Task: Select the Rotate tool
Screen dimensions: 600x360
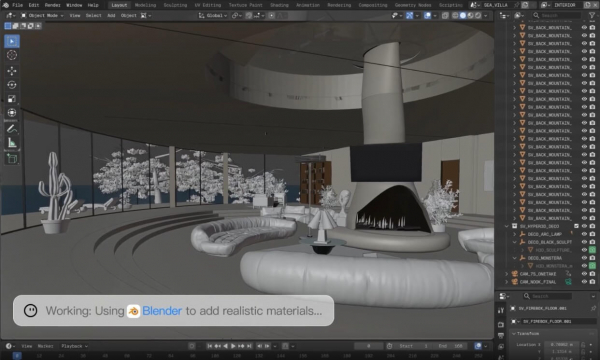Action: tap(12, 85)
